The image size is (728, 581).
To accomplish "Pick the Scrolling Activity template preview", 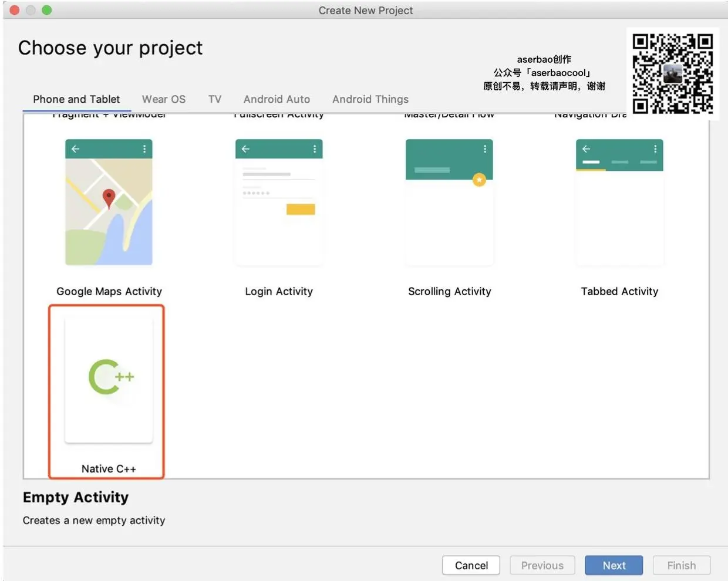I will point(449,202).
